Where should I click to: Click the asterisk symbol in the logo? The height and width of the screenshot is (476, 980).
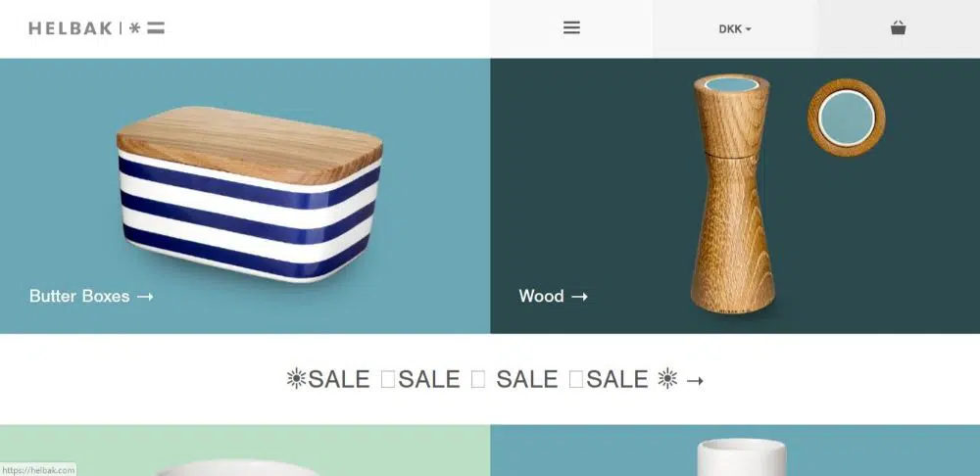coord(134,28)
